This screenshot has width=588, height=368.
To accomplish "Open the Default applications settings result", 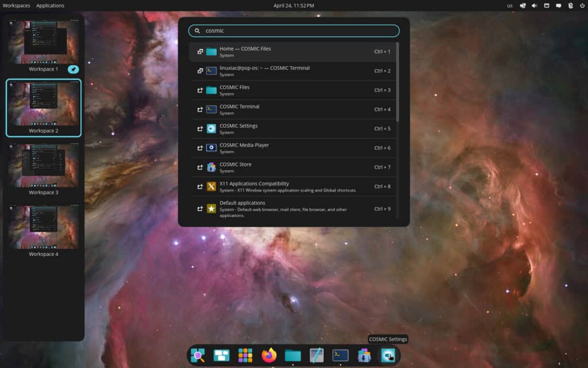I will pyautogui.click(x=293, y=208).
